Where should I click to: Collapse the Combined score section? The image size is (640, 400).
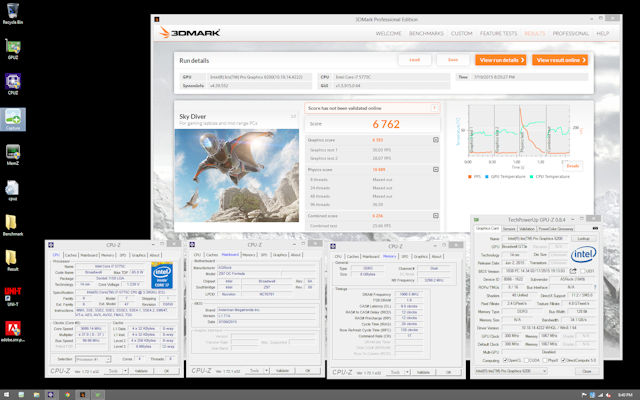(436, 216)
